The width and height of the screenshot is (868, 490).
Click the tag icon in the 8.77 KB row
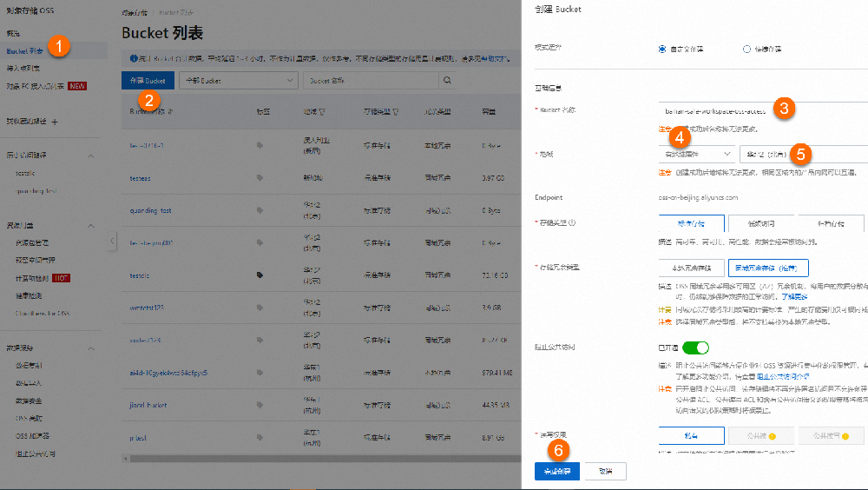[260, 341]
